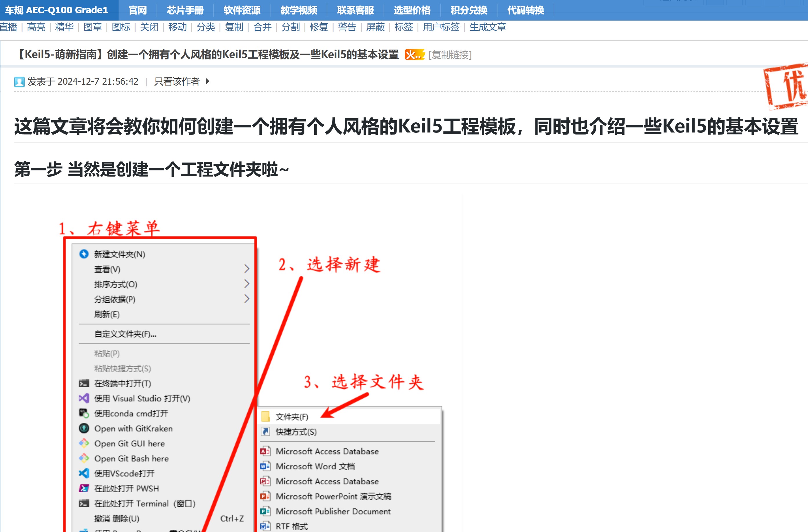Click the Microsoft Word 文档 icon
The image size is (808, 532).
coord(265,466)
